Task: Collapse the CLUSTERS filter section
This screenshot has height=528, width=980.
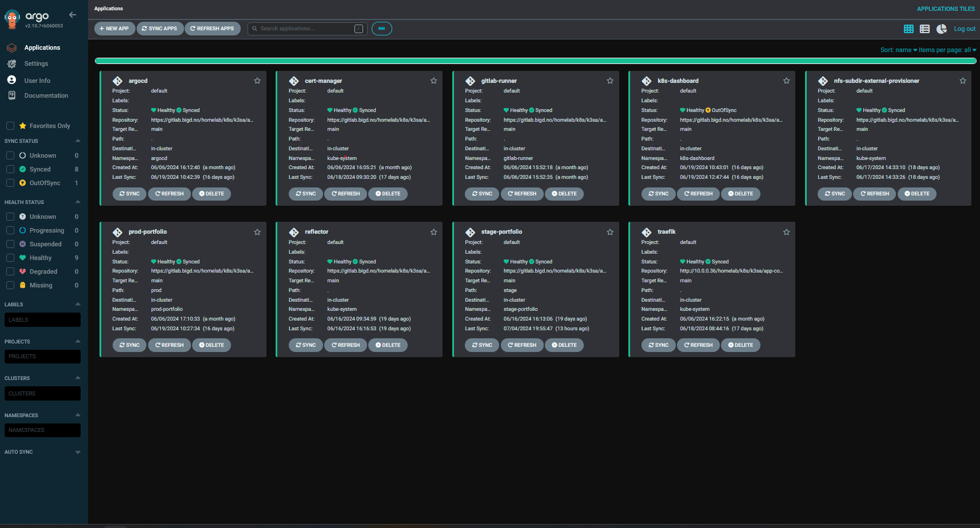Action: (78, 378)
